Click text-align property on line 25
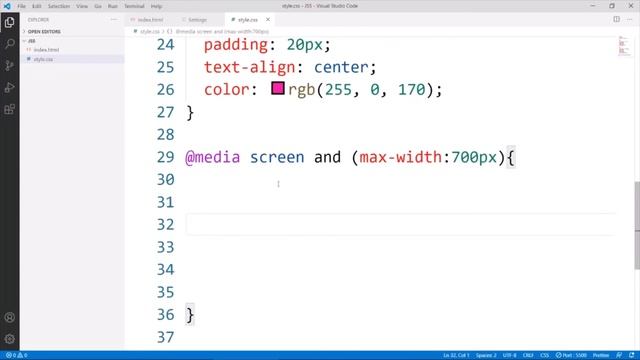The width and height of the screenshot is (640, 360). 249,67
